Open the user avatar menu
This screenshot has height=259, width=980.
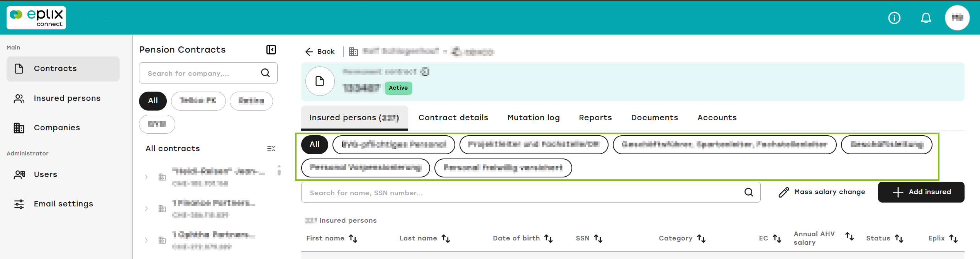click(x=957, y=18)
